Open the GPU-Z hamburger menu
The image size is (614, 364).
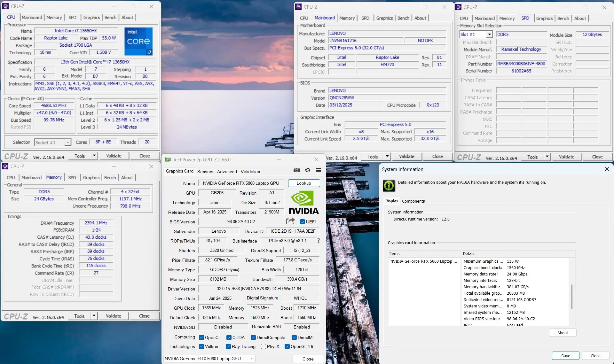[319, 170]
